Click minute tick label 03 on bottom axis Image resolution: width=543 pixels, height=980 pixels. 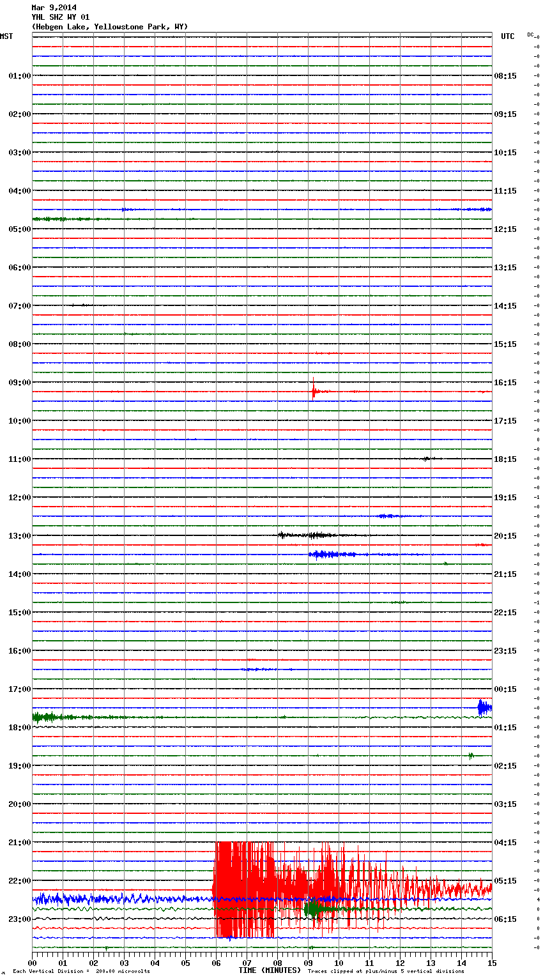tap(124, 963)
